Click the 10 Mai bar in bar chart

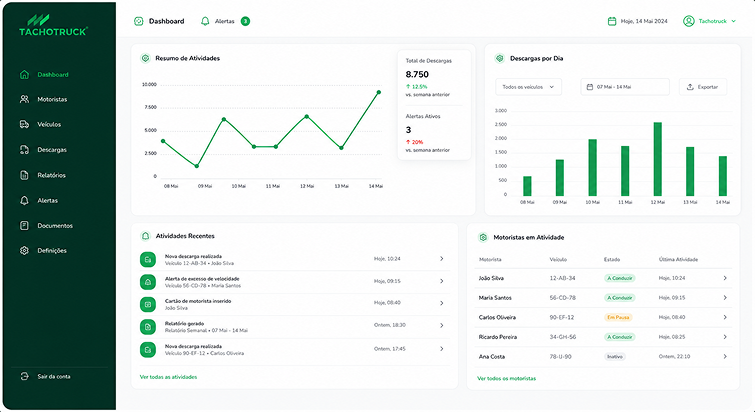[592, 167]
